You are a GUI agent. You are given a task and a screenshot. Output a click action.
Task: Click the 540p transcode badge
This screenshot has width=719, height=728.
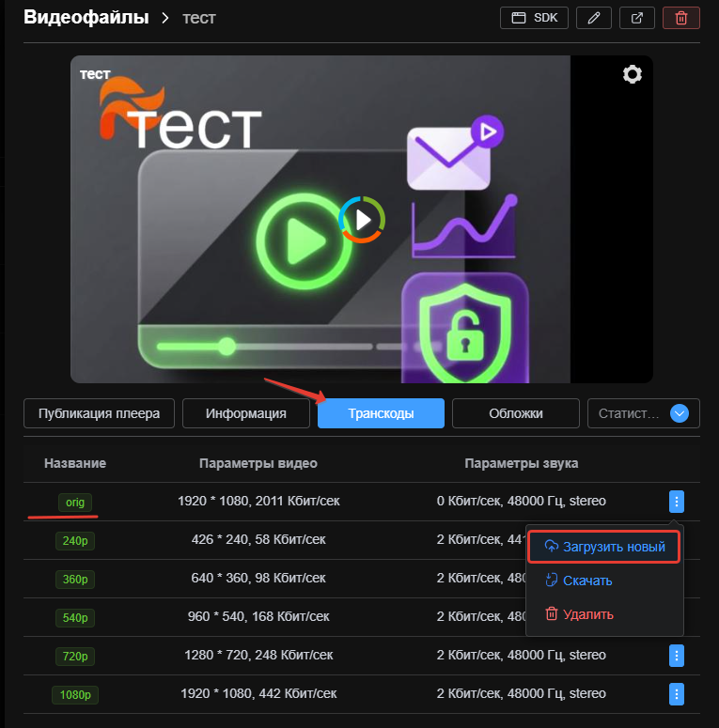pyautogui.click(x=75, y=618)
